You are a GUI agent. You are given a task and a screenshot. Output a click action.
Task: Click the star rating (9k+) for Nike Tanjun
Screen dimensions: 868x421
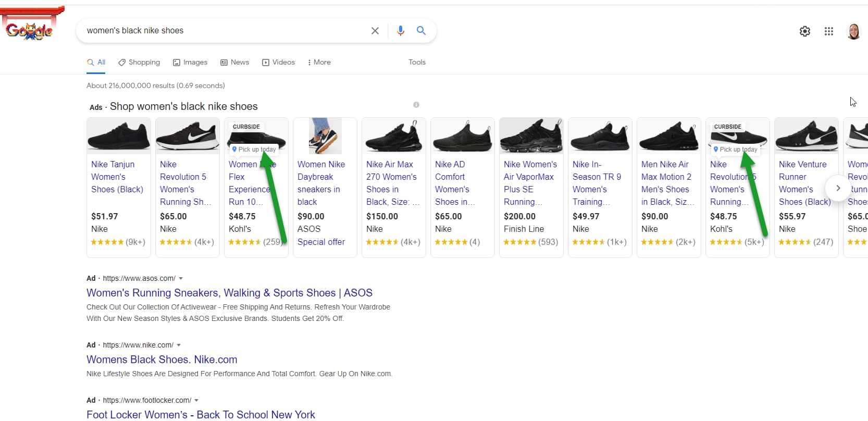click(x=118, y=242)
